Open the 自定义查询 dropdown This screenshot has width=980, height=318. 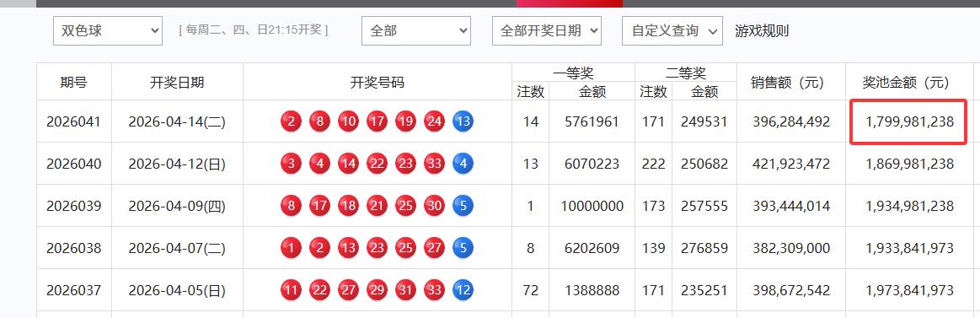(672, 30)
